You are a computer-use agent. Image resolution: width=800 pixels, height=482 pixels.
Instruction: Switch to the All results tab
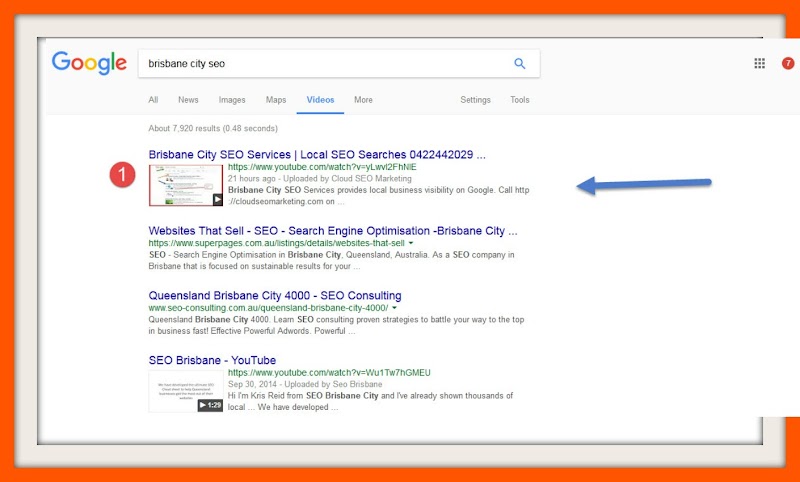point(153,100)
